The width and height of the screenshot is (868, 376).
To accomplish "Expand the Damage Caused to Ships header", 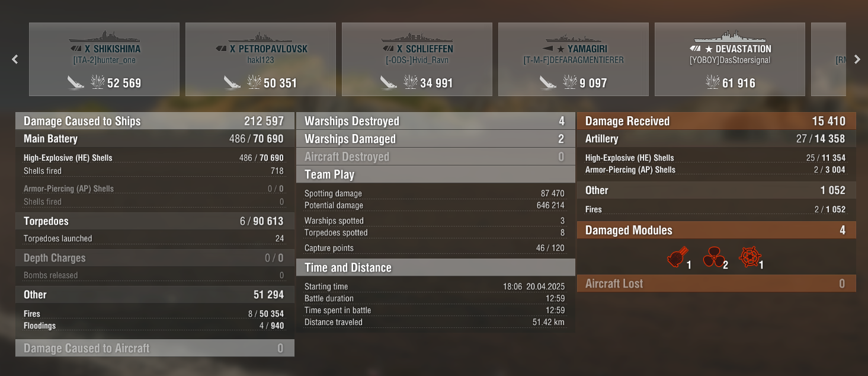I will click(155, 121).
